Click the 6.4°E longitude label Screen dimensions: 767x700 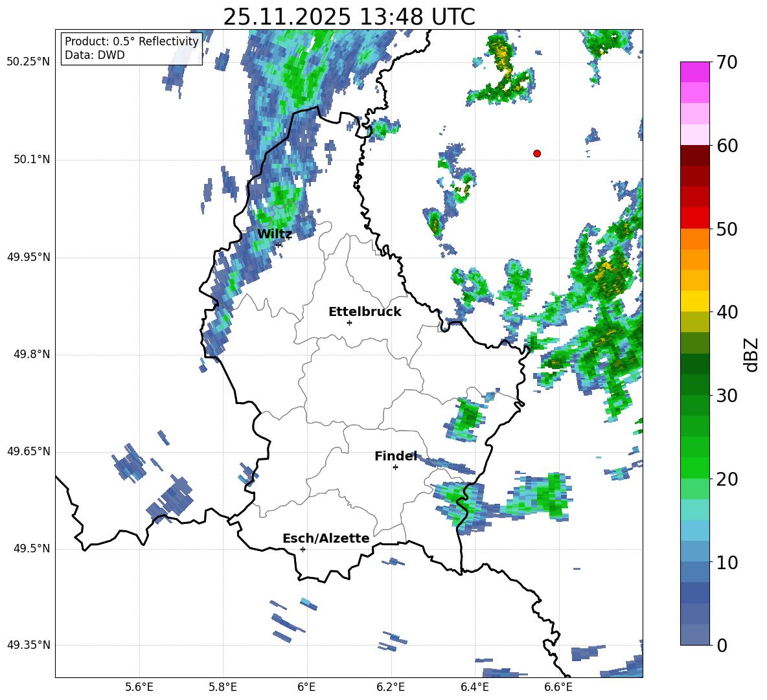point(474,687)
